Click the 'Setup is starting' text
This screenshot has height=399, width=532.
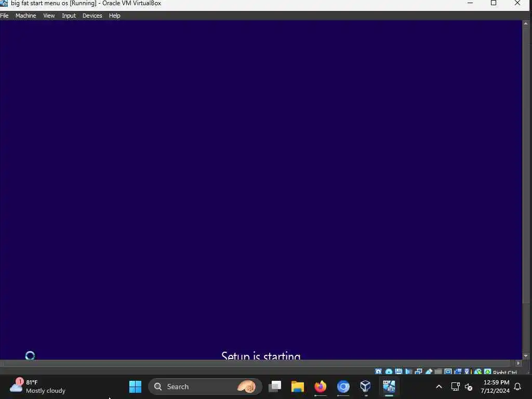click(261, 355)
